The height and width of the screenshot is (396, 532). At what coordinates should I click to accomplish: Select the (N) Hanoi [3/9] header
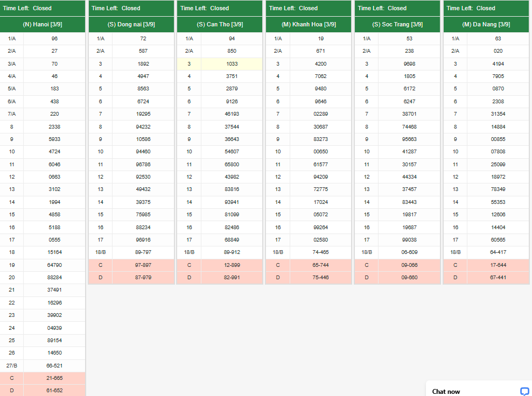coord(43,25)
